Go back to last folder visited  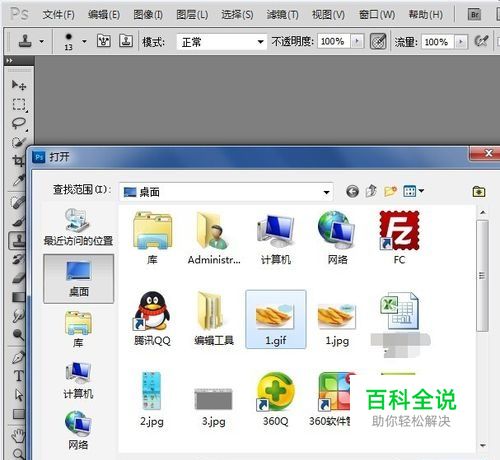click(352, 191)
